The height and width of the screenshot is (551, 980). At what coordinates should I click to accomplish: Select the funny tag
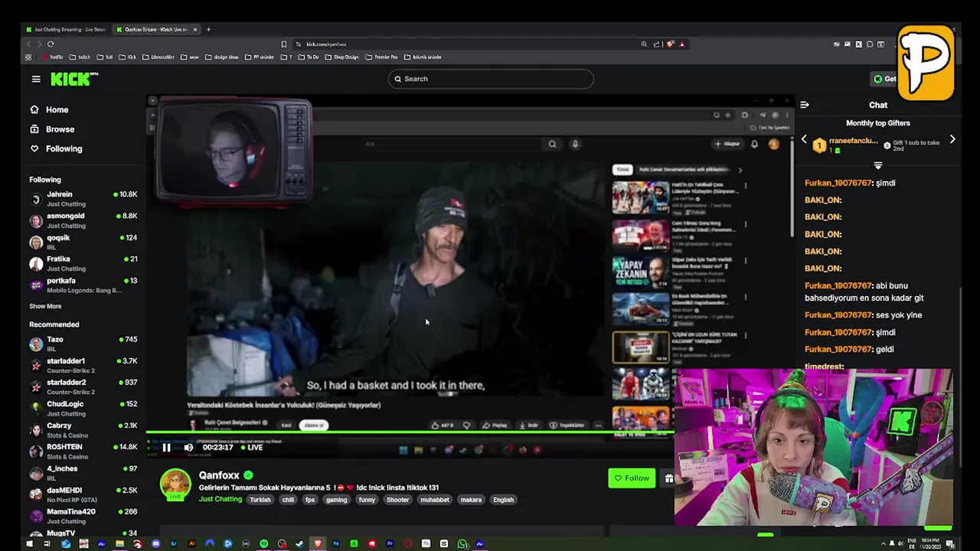pyautogui.click(x=367, y=500)
